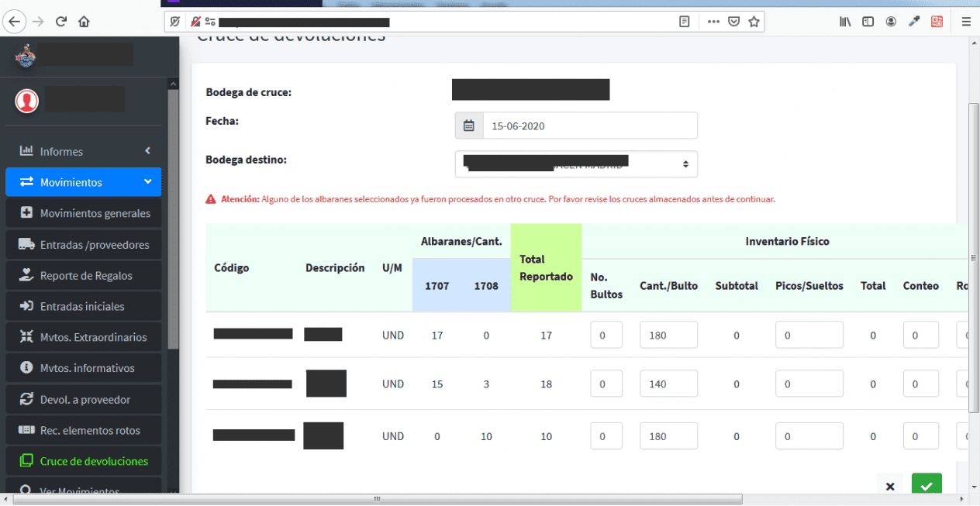
Task: Click the calendar icon beside Fecha
Action: (469, 126)
